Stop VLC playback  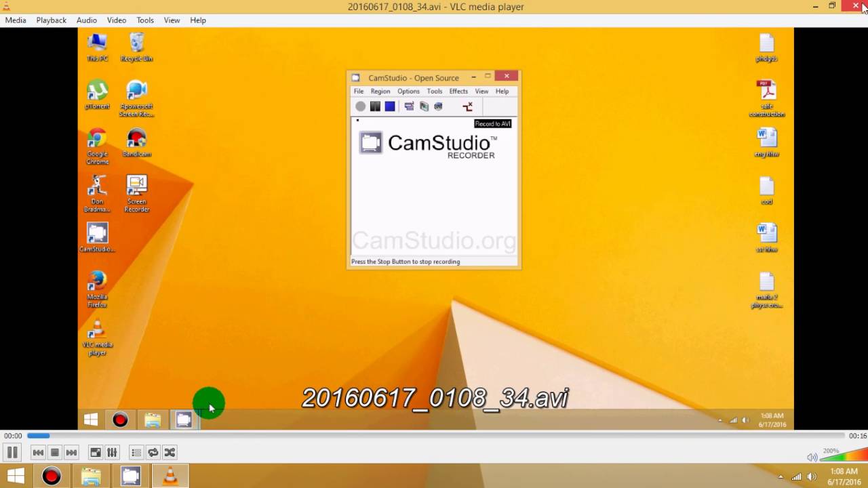[x=55, y=453]
